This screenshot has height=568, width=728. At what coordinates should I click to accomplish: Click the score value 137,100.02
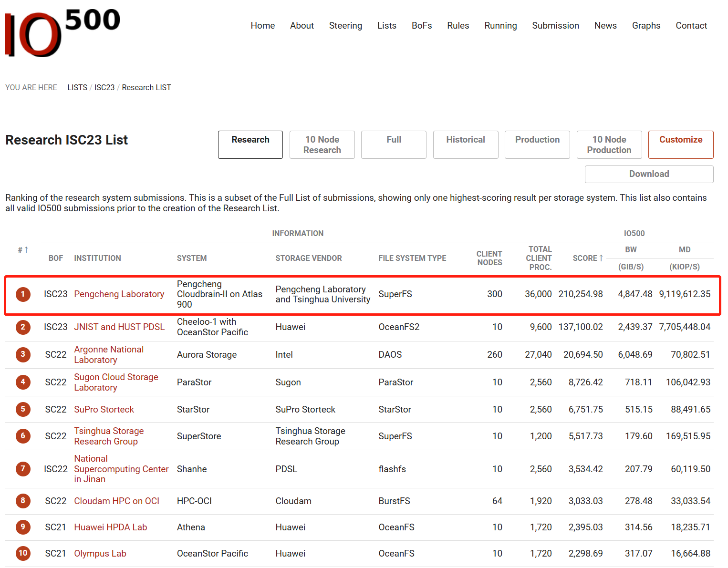(x=581, y=327)
